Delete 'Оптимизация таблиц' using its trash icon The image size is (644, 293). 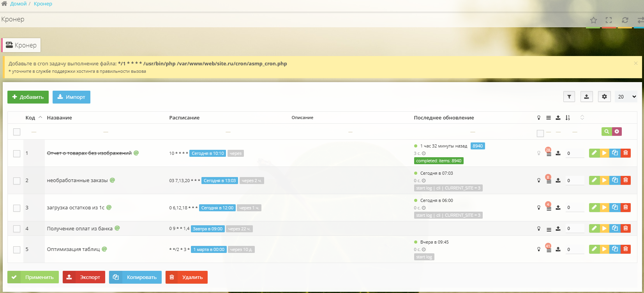click(625, 249)
